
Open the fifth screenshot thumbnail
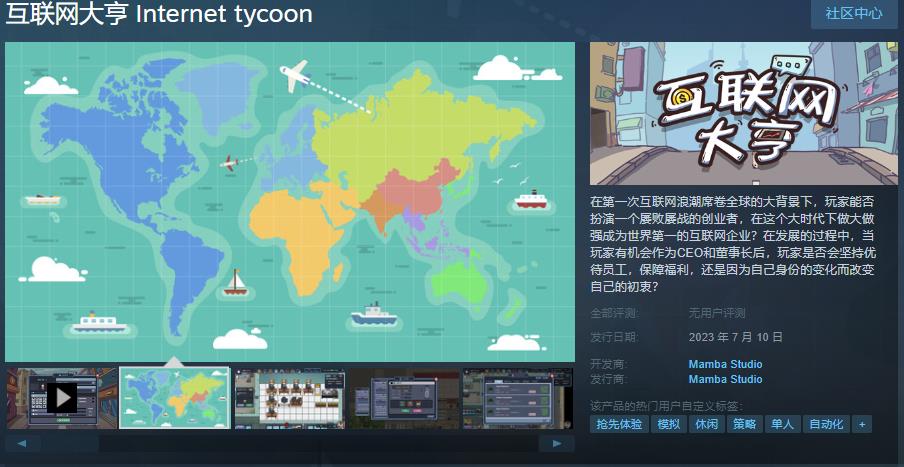518,398
